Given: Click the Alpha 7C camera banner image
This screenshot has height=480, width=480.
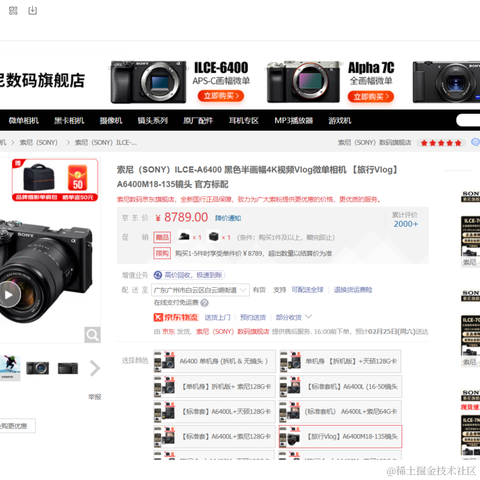Looking at the screenshot, I should [x=303, y=82].
